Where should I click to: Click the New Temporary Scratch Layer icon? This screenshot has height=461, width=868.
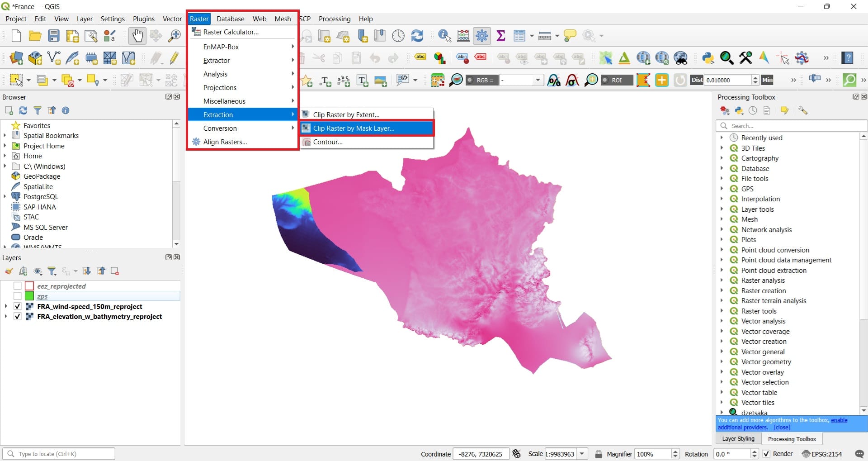[x=91, y=58]
